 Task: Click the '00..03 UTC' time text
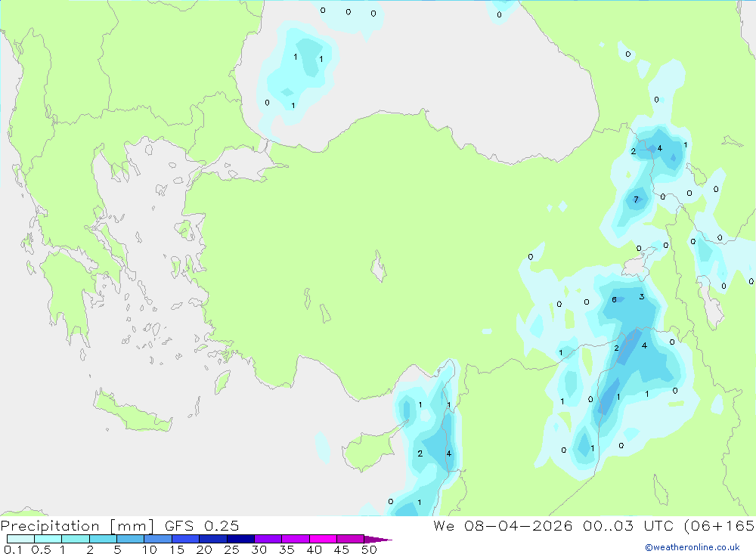tap(627, 525)
